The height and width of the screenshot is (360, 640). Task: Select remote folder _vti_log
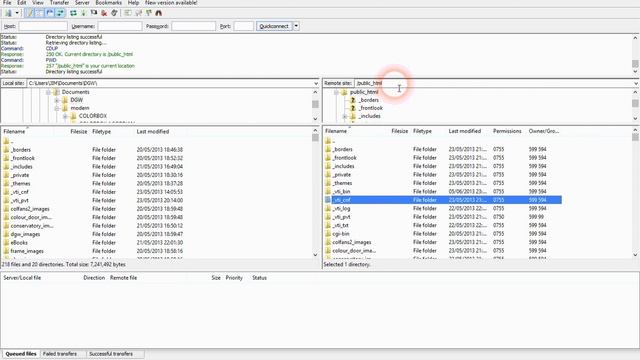click(341, 209)
